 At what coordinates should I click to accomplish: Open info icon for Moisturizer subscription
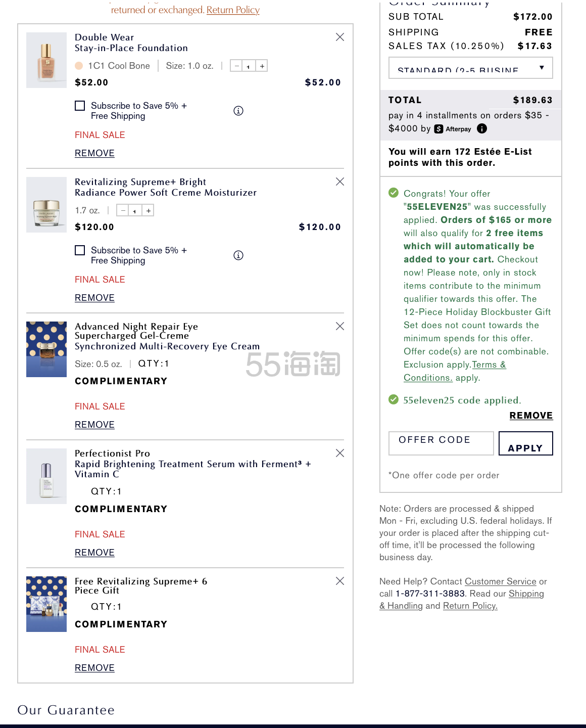pyautogui.click(x=238, y=255)
